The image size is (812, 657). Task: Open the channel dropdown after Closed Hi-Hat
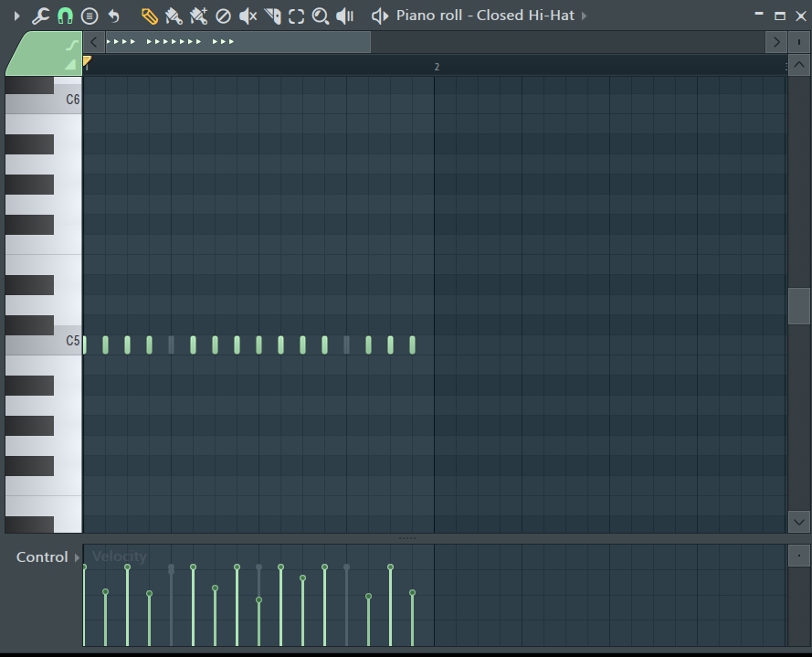585,16
